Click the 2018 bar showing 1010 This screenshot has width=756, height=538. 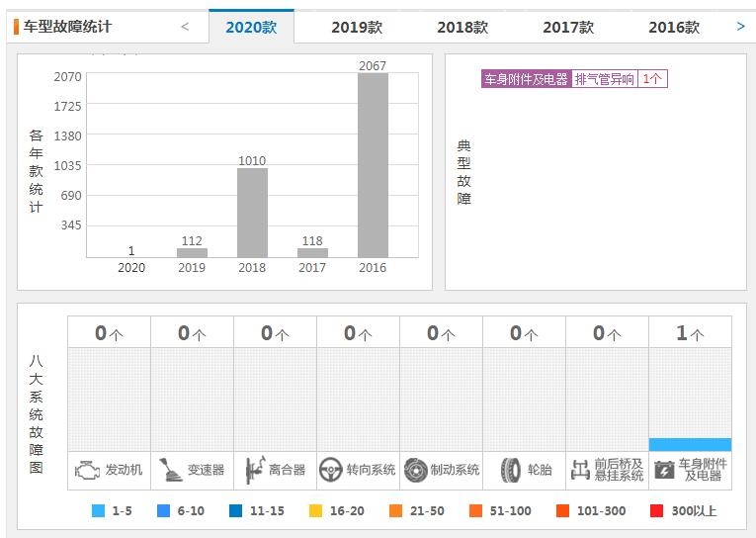252,213
